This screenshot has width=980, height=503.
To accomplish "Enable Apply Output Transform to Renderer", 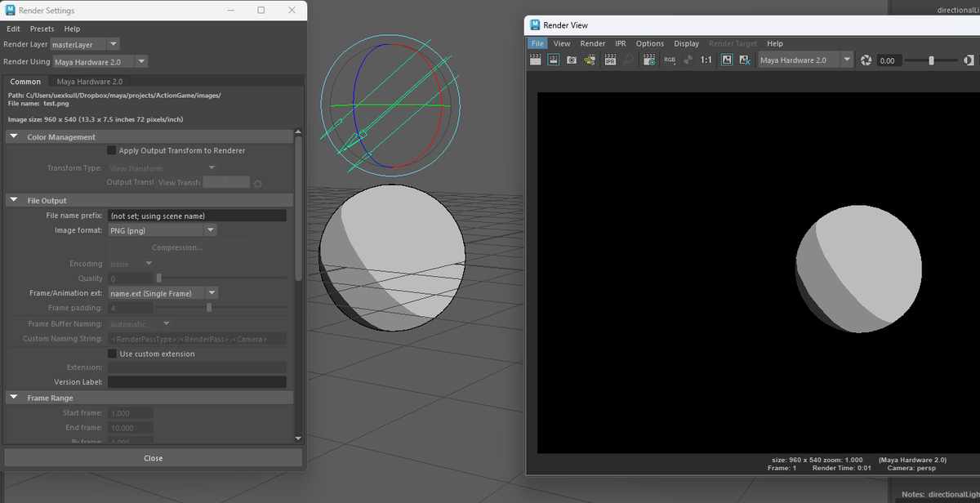I will (112, 150).
